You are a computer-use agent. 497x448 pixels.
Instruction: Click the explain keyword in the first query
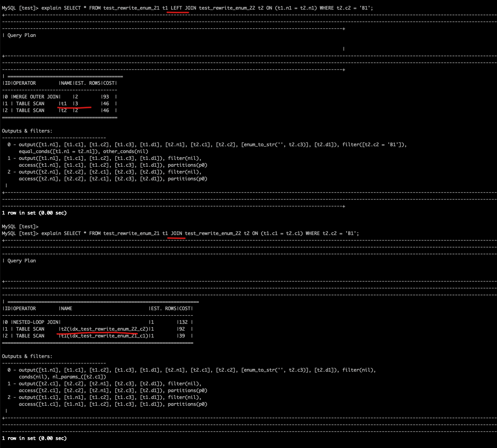pos(51,8)
